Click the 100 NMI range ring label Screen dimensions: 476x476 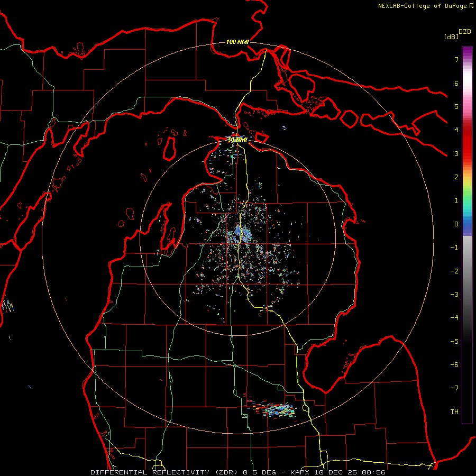pyautogui.click(x=237, y=42)
